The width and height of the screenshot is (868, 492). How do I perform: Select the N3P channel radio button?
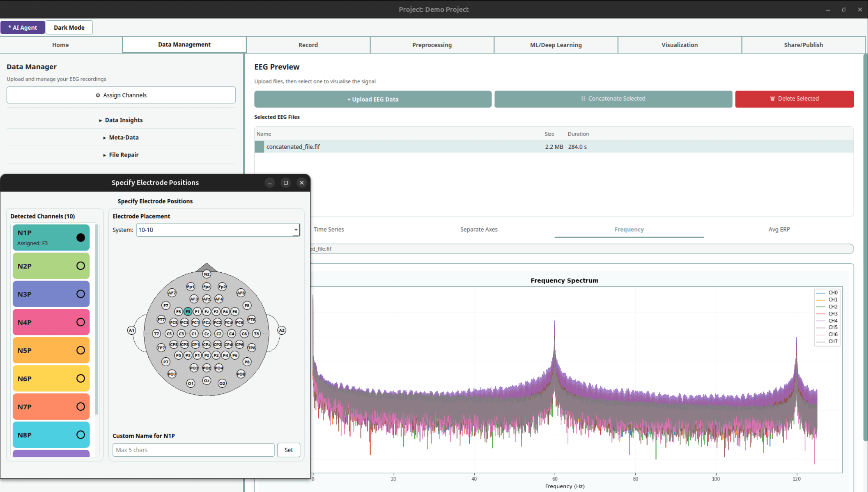80,294
